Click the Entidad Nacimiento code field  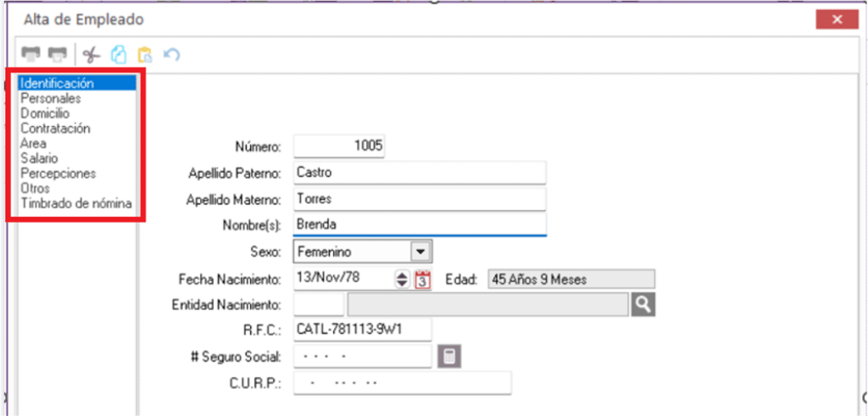319,304
